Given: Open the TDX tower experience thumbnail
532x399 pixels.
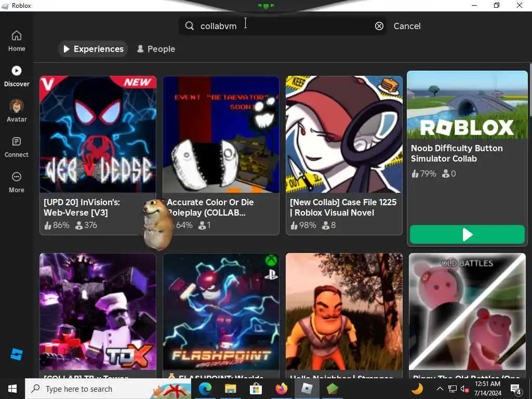Looking at the screenshot, I should (x=98, y=312).
